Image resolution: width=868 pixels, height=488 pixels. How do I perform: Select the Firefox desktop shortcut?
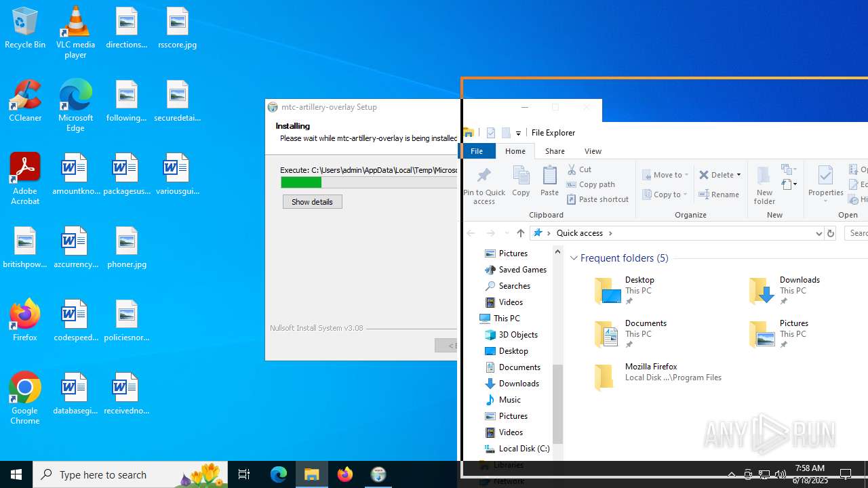click(25, 321)
